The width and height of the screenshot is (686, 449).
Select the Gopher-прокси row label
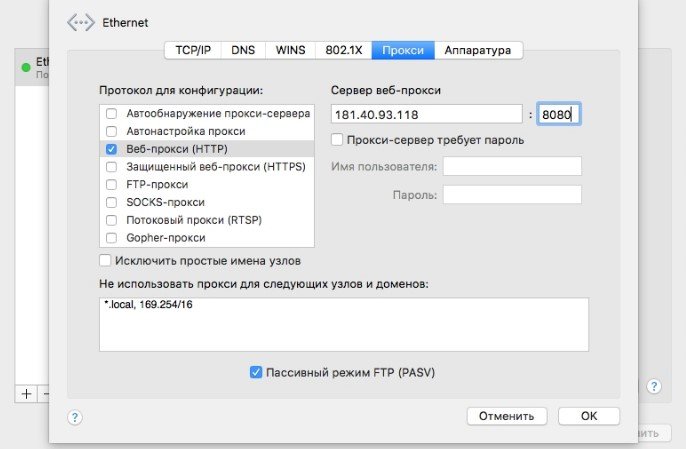166,238
